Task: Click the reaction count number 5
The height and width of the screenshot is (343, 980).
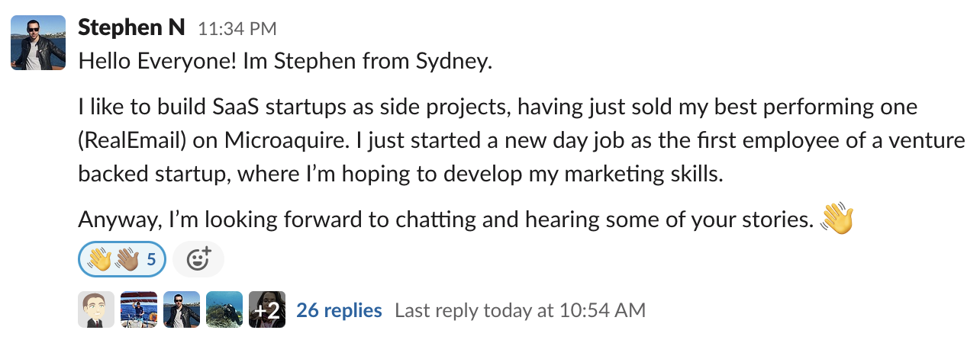Action: [151, 260]
